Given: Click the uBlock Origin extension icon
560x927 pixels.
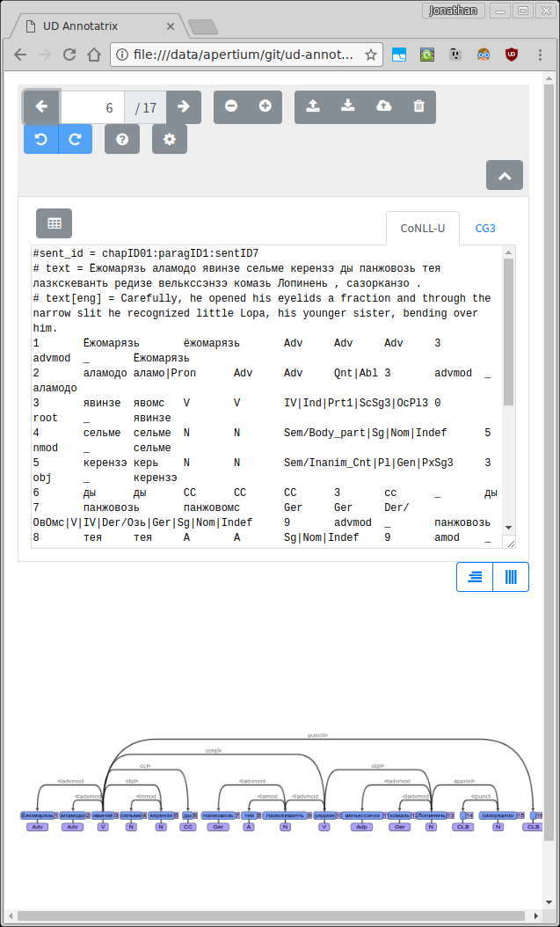Looking at the screenshot, I should pos(512,55).
